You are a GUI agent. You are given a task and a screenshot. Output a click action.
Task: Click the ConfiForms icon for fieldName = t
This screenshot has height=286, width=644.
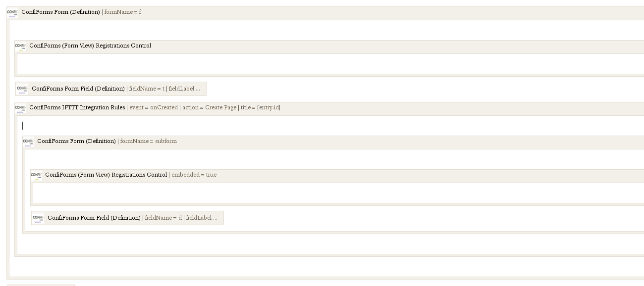(x=23, y=89)
